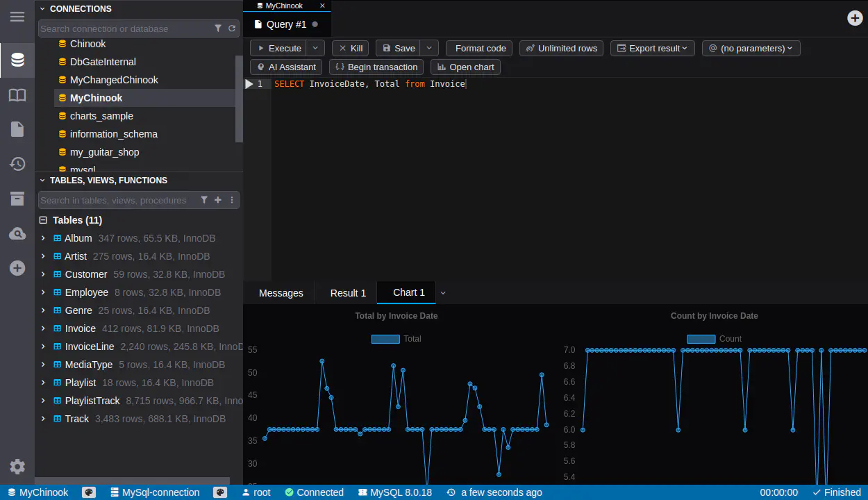
Task: Open the settings gear icon
Action: click(17, 467)
